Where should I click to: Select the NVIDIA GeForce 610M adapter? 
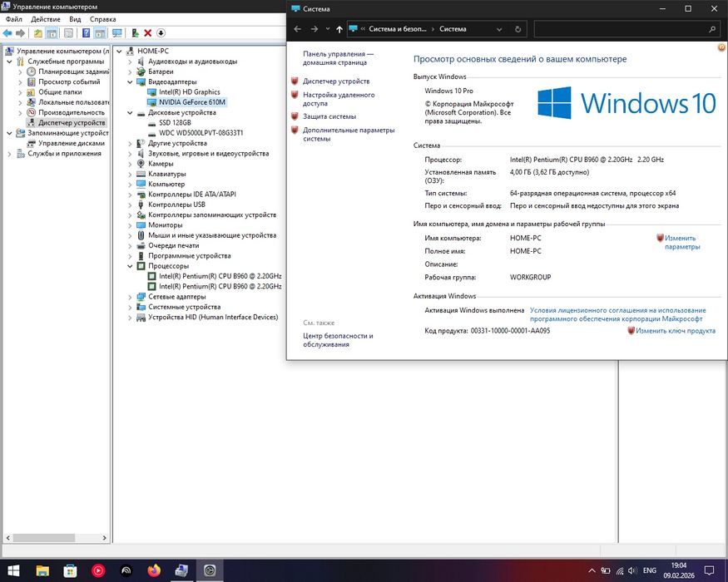(192, 102)
